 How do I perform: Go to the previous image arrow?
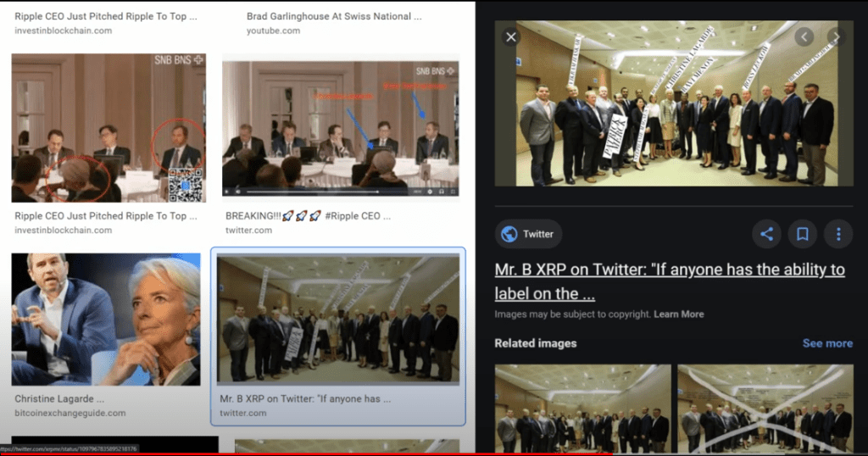804,37
